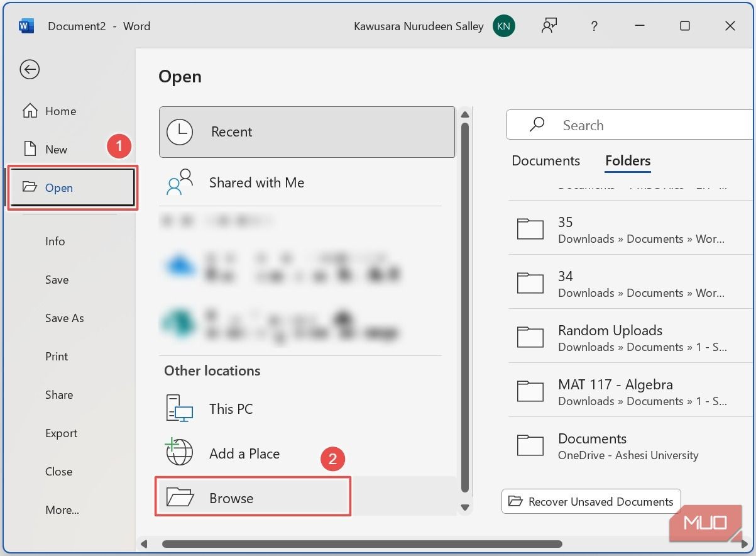Open the feedback icon in title bar
This screenshot has width=756, height=556.
click(550, 26)
